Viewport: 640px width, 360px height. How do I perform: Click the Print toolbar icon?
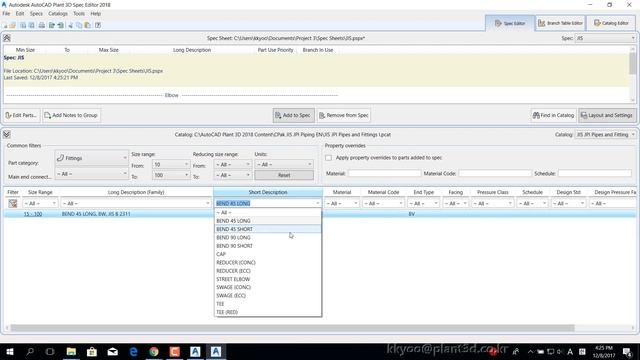click(x=42, y=25)
